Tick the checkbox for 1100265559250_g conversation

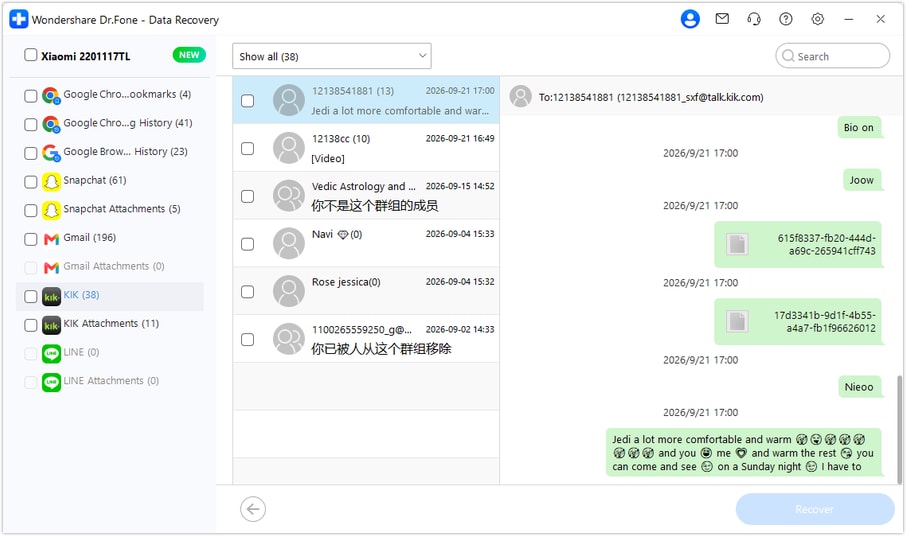click(x=248, y=339)
